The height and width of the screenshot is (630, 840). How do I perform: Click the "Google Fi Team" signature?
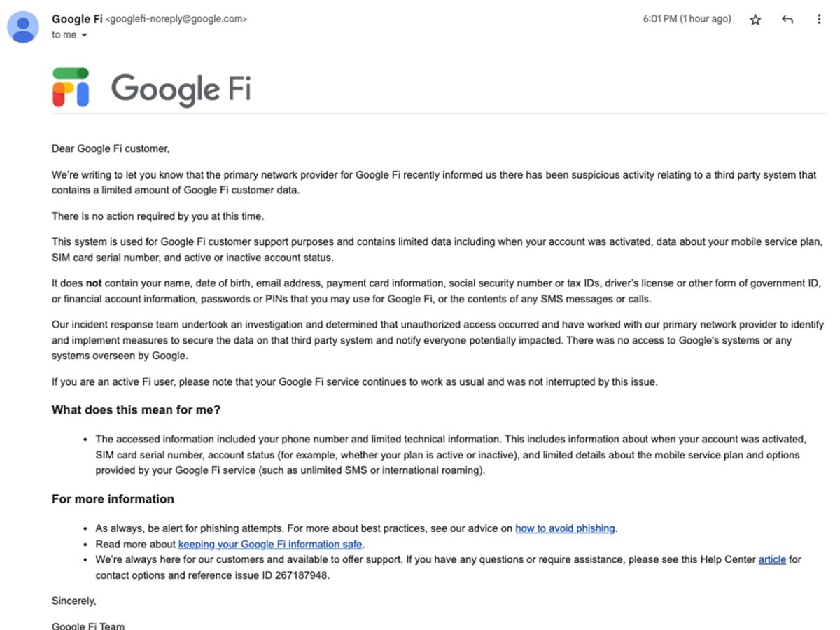coord(88,625)
